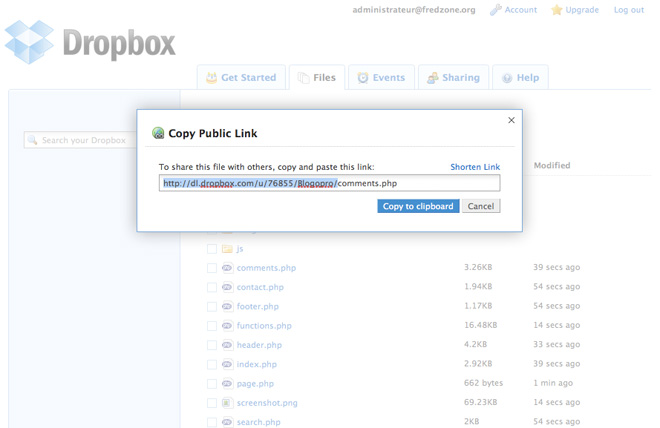The image size is (660, 428).
Task: Check the box for header.php
Action: pyautogui.click(x=212, y=345)
